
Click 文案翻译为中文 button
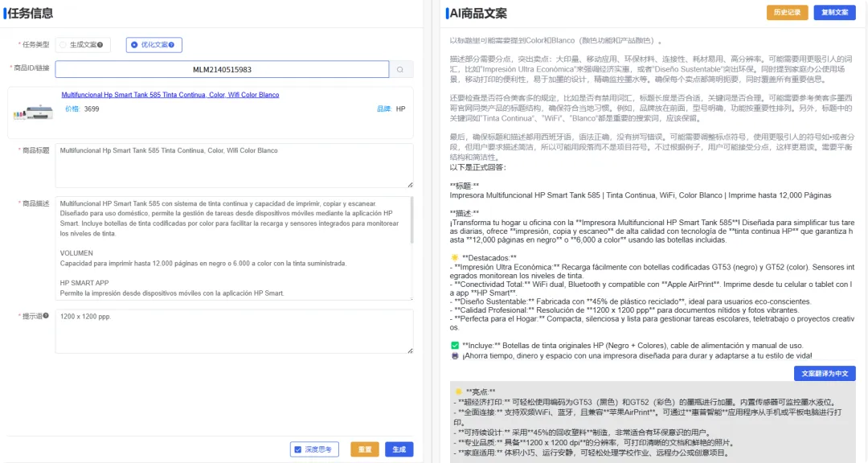click(x=825, y=373)
